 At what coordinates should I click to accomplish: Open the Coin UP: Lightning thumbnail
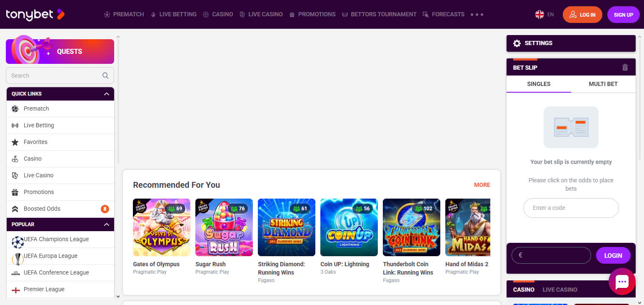(349, 227)
